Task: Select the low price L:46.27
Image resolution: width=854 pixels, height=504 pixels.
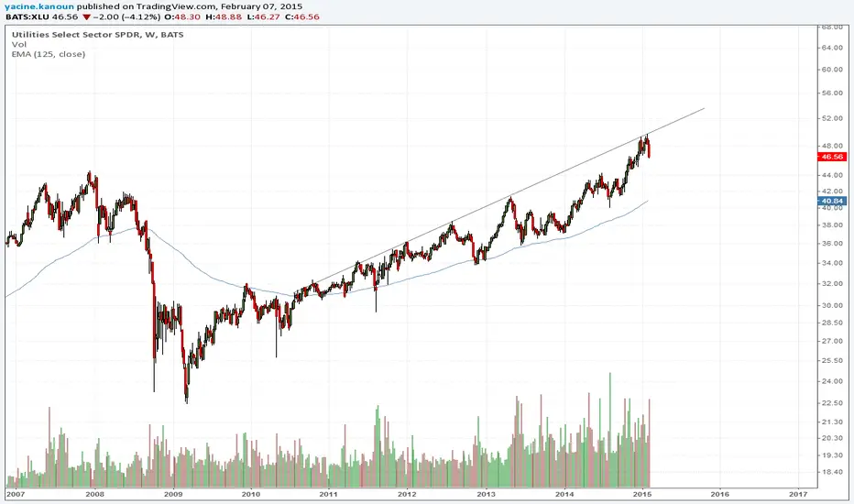Action: click(262, 16)
